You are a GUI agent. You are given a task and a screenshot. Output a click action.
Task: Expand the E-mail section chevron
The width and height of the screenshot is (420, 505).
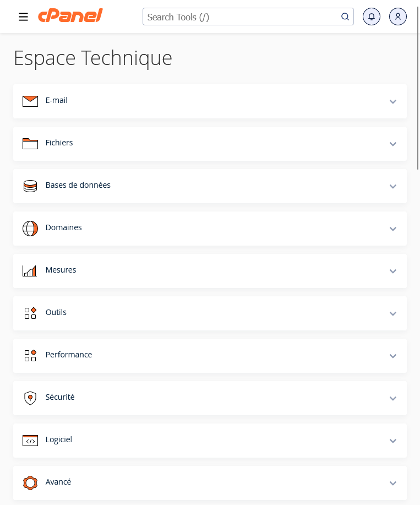pyautogui.click(x=392, y=101)
